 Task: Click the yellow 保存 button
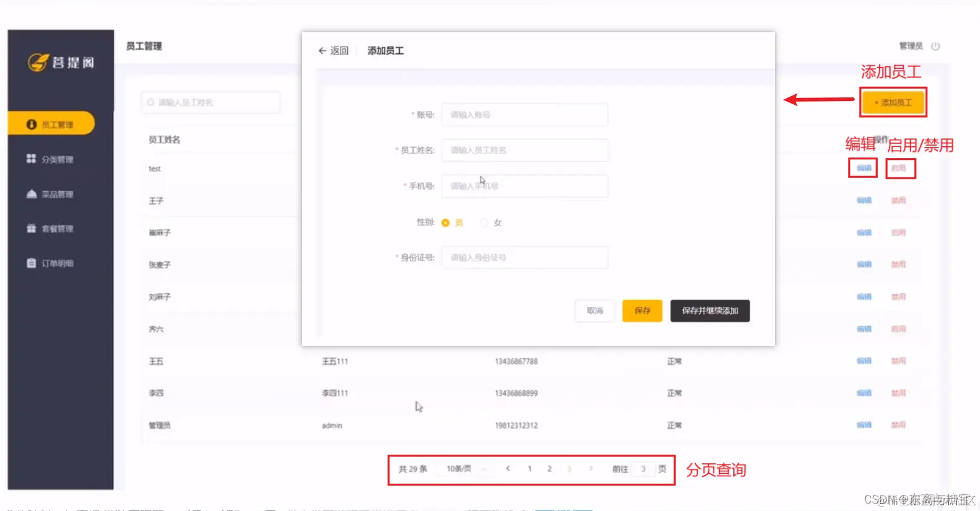click(642, 311)
